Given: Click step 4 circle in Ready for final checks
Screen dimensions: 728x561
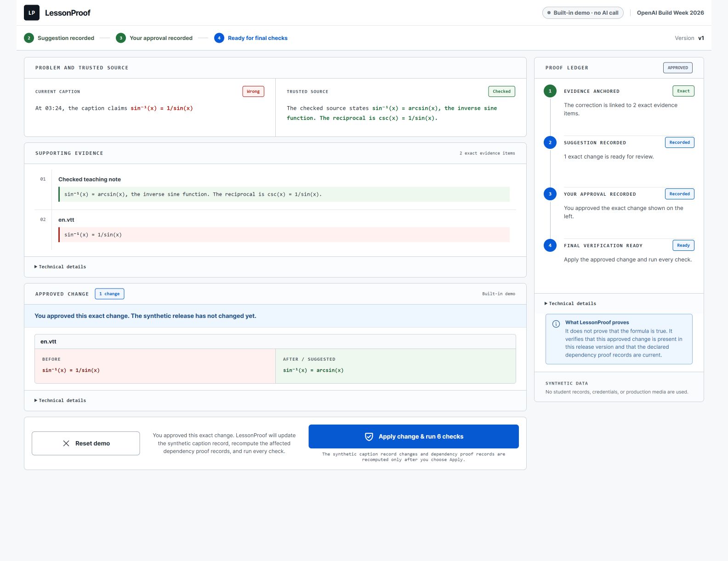Looking at the screenshot, I should [x=219, y=38].
